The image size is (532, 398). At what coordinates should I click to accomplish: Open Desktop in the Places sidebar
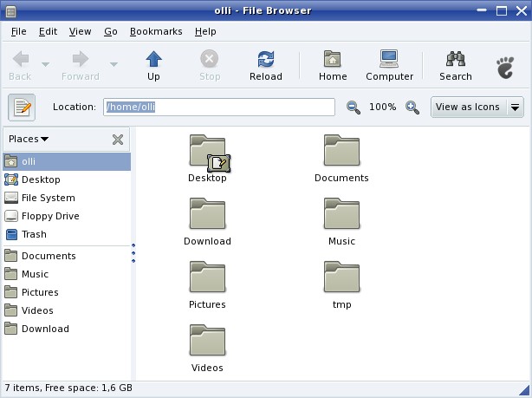(67, 179)
